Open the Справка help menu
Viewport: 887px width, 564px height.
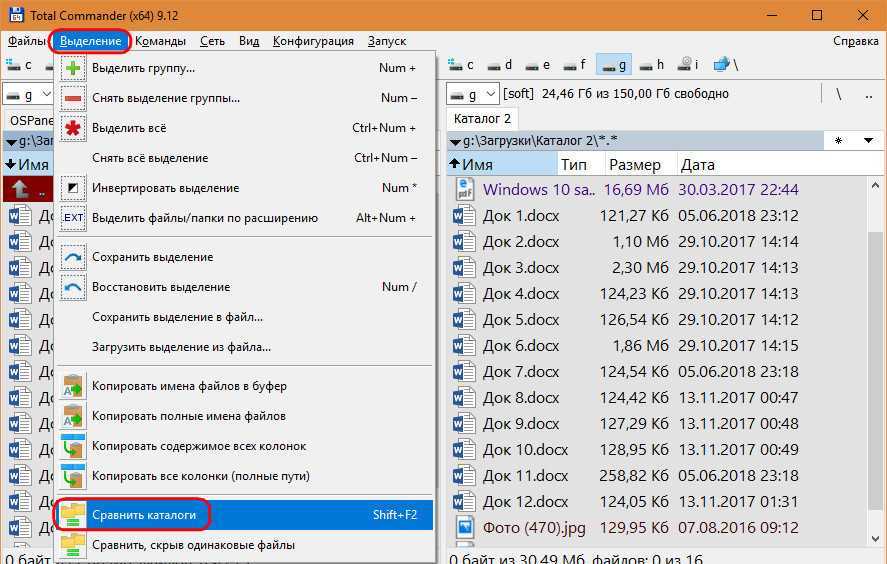[856, 41]
